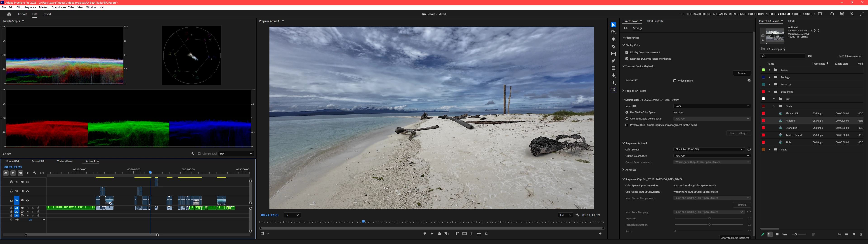Select the Razor tool
The height and width of the screenshot is (244, 868).
(613, 47)
